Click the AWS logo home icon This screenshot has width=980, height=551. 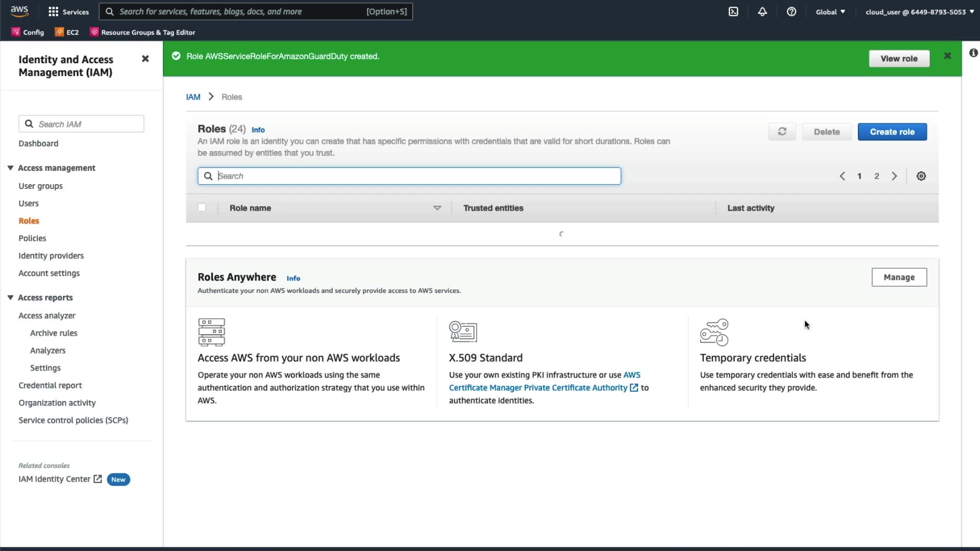click(x=19, y=11)
